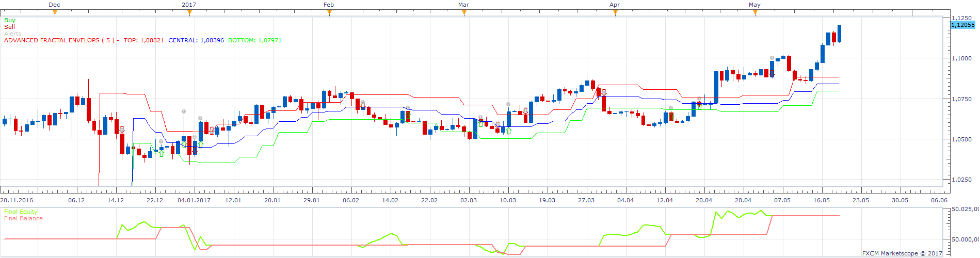Click the 1,0500 price axis label
Screen dimensions: 980x258
[x=962, y=139]
